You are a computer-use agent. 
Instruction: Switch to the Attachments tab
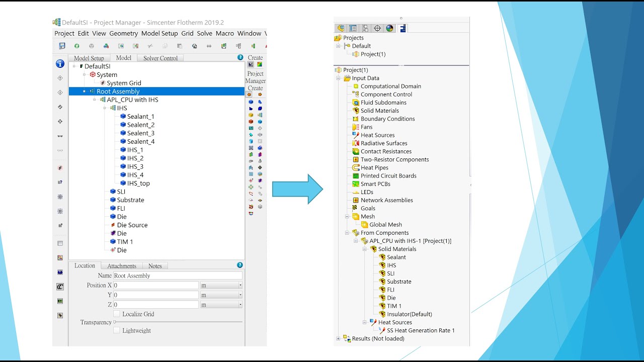tap(122, 266)
